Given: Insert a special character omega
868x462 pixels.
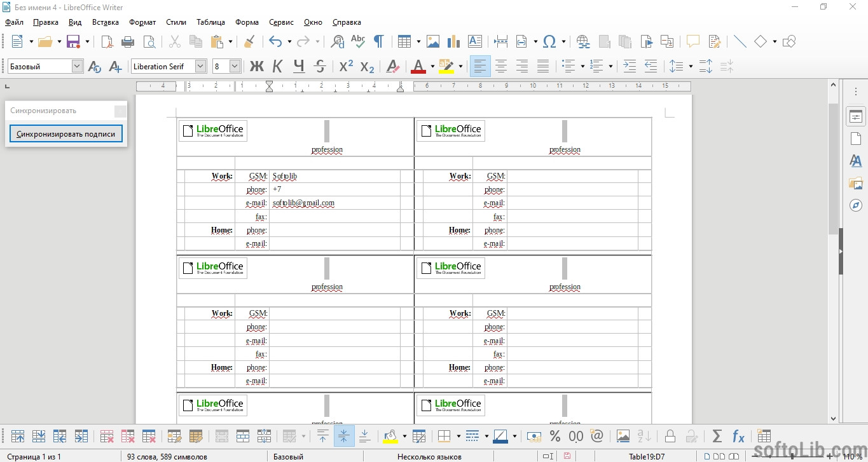Looking at the screenshot, I should [549, 42].
